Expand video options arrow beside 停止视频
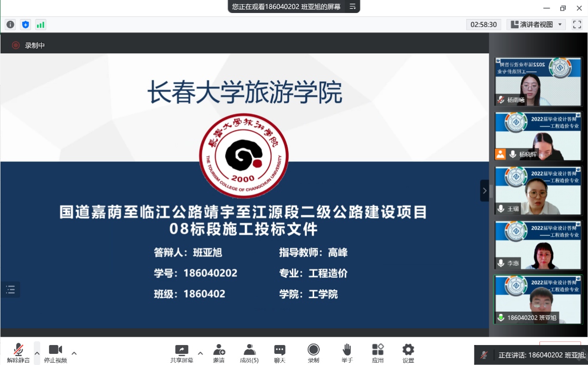 click(x=74, y=353)
